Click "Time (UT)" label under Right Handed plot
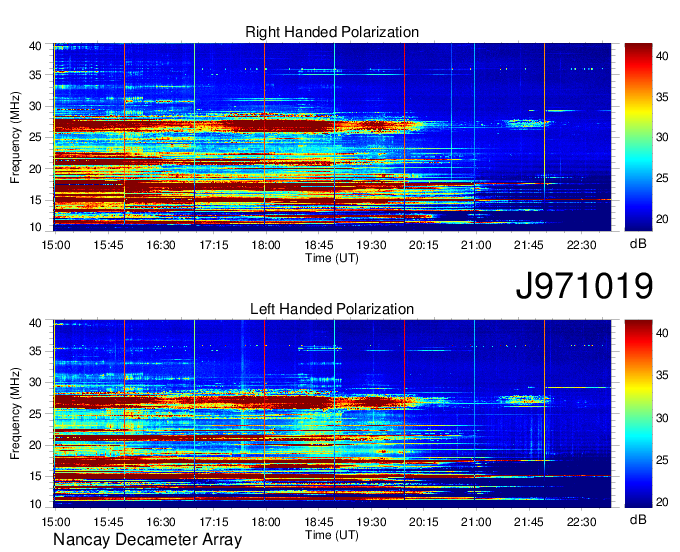Image resolution: width=680 pixels, height=552 pixels. click(x=332, y=258)
